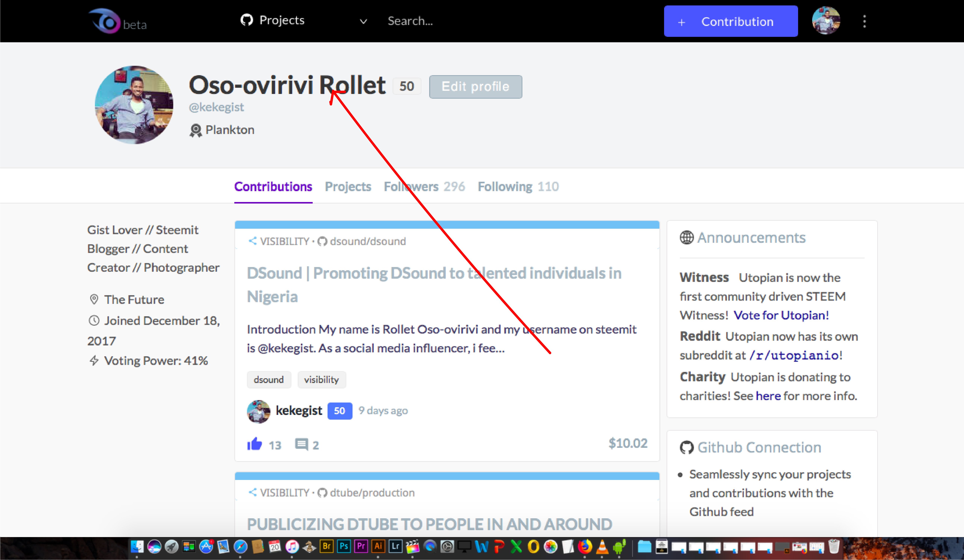This screenshot has height=560, width=964.
Task: Click the @kekegist username
Action: click(216, 107)
